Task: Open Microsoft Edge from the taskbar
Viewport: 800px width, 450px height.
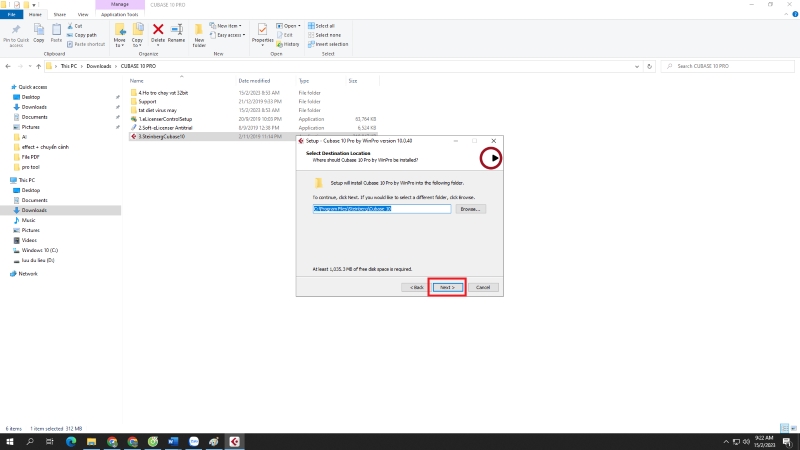Action: tap(71, 442)
